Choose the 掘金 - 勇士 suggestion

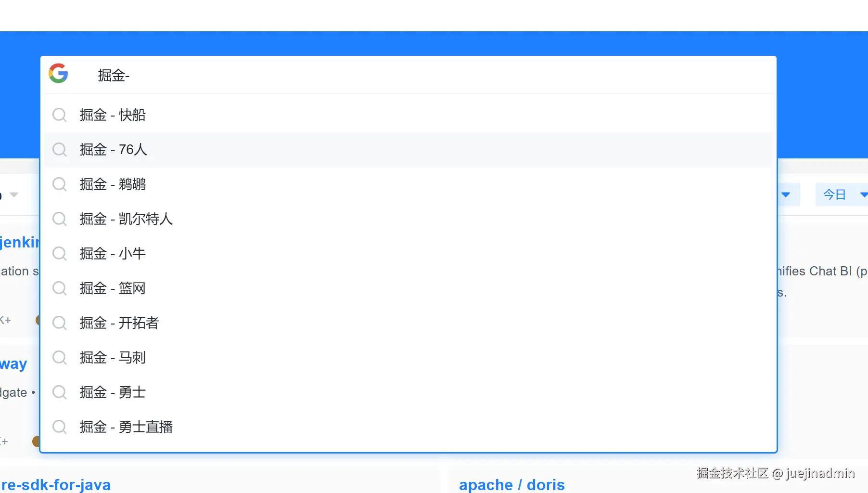[113, 392]
